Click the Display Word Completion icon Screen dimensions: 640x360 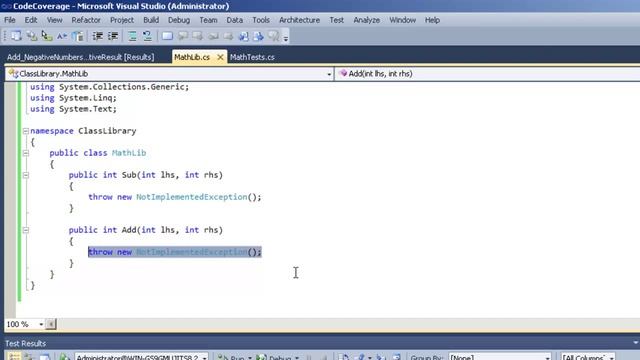[62, 36]
